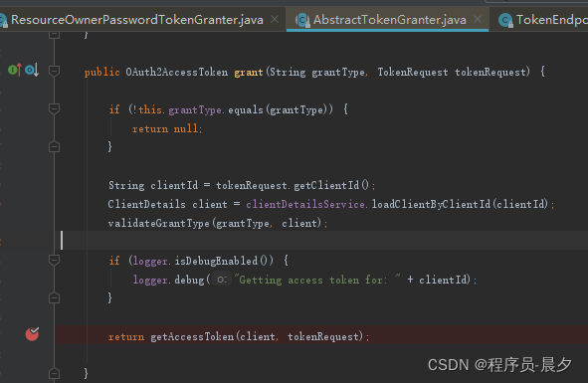The image size is (588, 383).
Task: Click the clientDetailsService field reference
Action: [305, 204]
